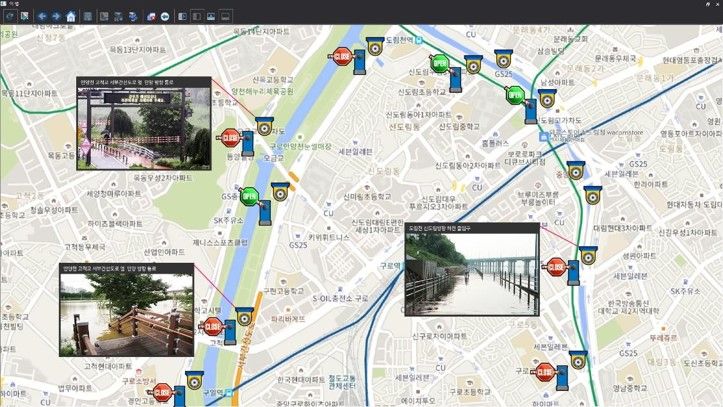Click the camera linked to flooded walkway photo

pyautogui.click(x=588, y=256)
